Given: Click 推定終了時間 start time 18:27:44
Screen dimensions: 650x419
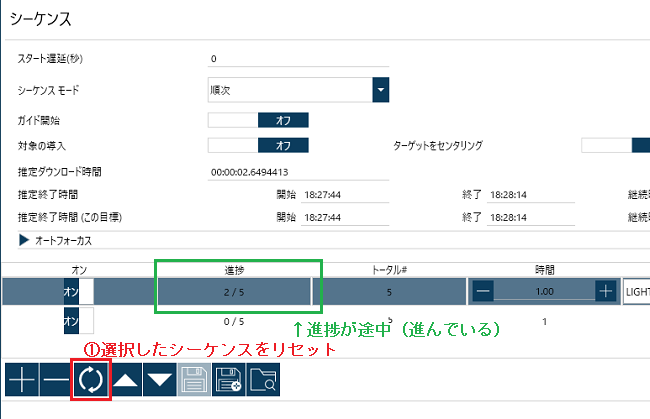Looking at the screenshot, I should point(345,195).
